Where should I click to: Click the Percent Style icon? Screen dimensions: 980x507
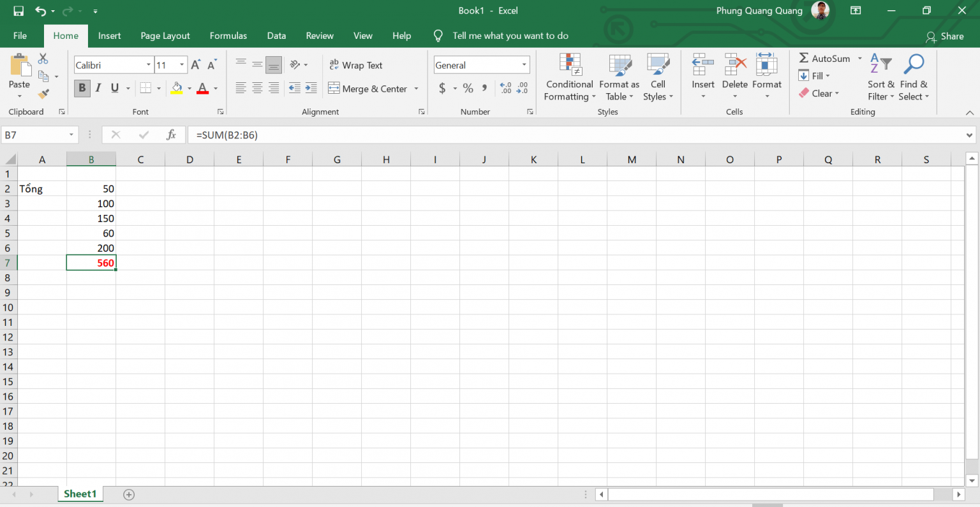tap(468, 88)
